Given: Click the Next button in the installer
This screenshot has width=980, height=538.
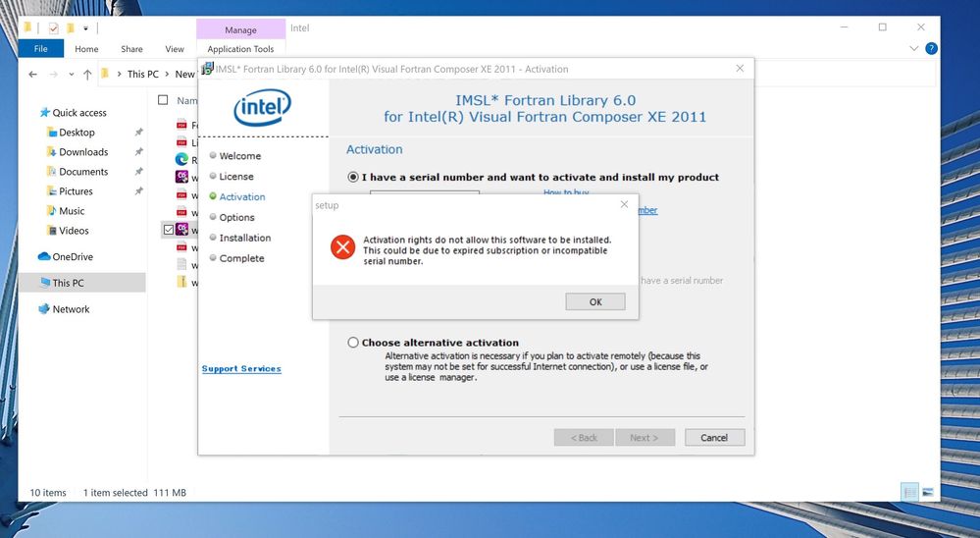Looking at the screenshot, I should 645,437.
